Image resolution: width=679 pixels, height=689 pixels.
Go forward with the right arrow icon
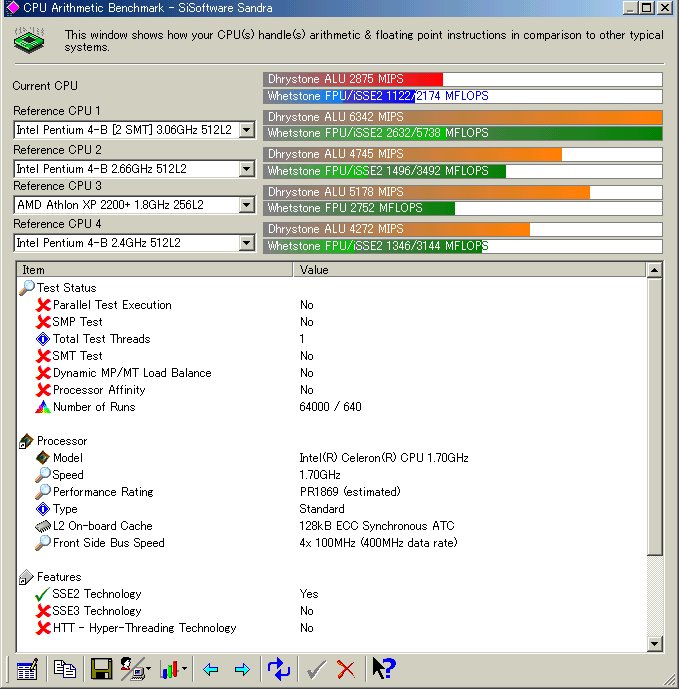pos(242,670)
